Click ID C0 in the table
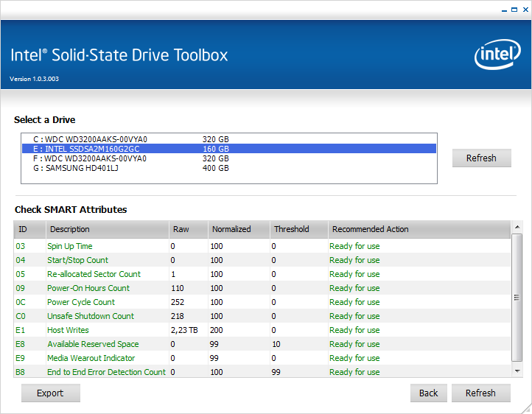 [21, 316]
